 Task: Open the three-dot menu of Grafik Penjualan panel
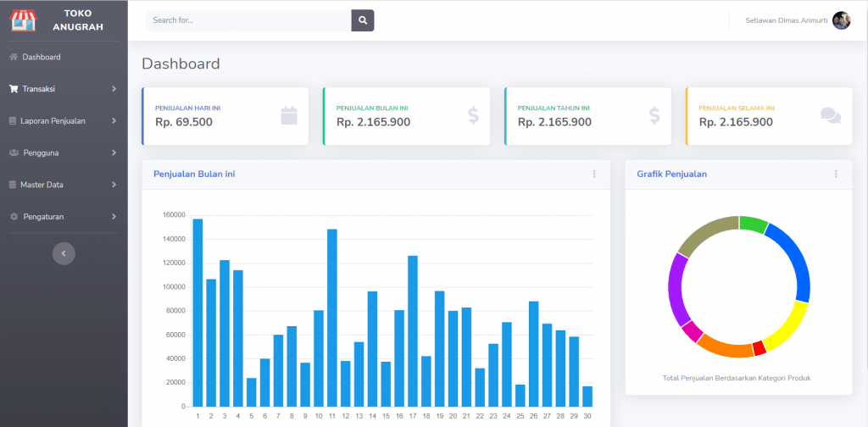pyautogui.click(x=836, y=174)
